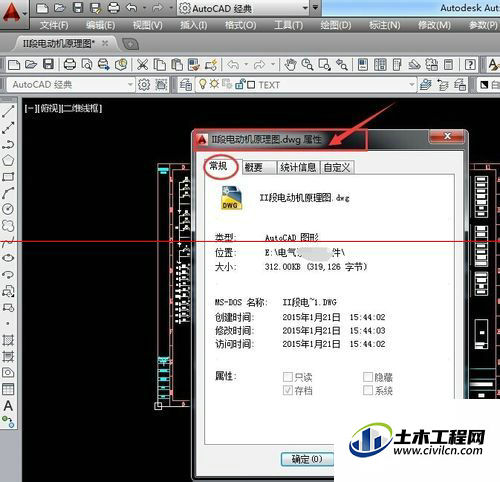500x482 pixels.
Task: Click Undo in the quick access toolbar
Action: click(132, 8)
